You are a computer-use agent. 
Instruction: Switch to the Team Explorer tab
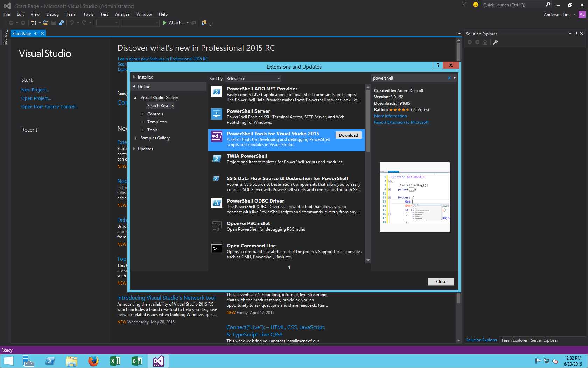[x=514, y=340]
